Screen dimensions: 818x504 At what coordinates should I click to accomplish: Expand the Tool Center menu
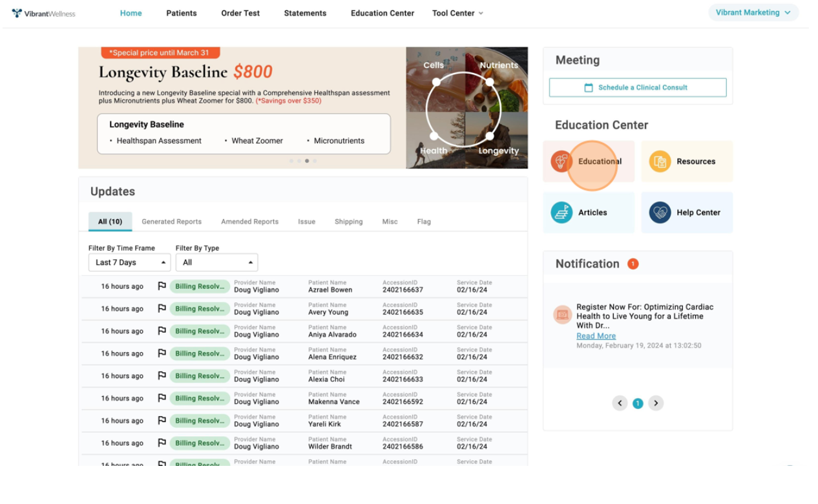tap(457, 13)
